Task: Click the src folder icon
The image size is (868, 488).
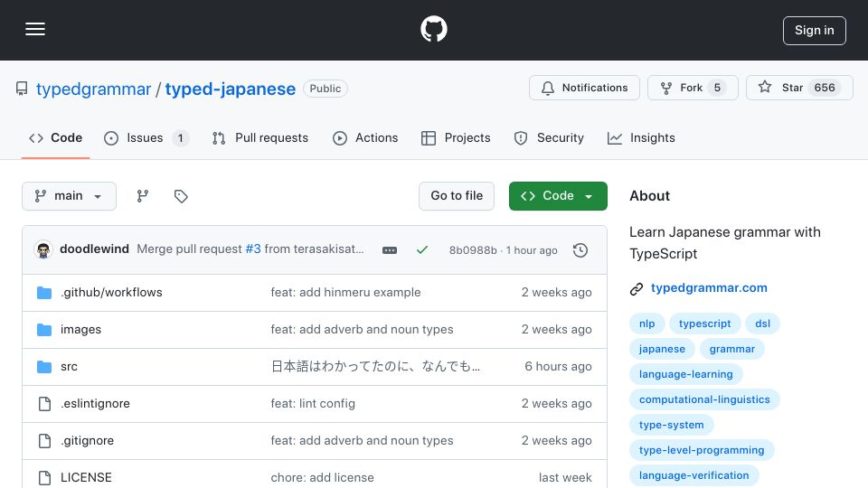Action: (44, 366)
